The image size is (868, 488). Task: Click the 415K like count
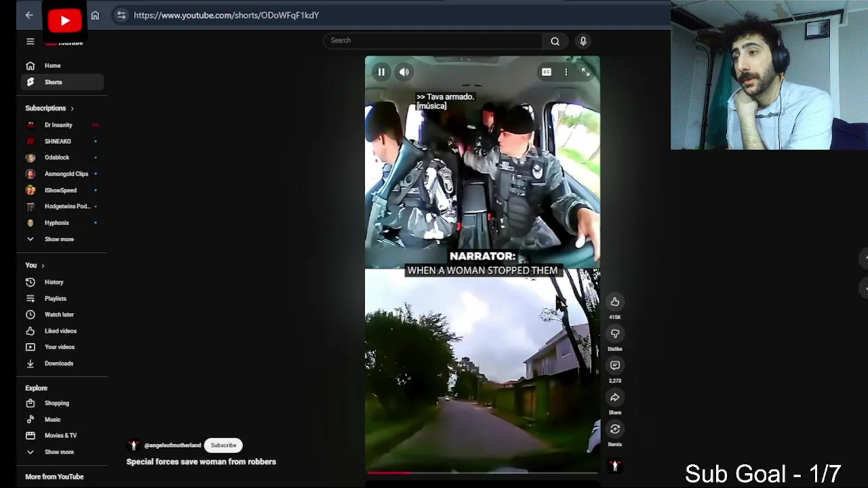click(x=615, y=317)
